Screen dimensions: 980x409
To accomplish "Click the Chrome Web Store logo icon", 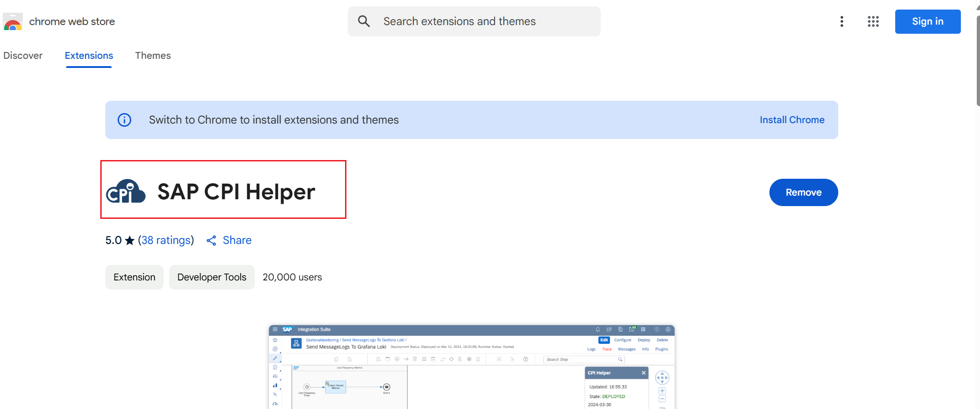I will (13, 21).
